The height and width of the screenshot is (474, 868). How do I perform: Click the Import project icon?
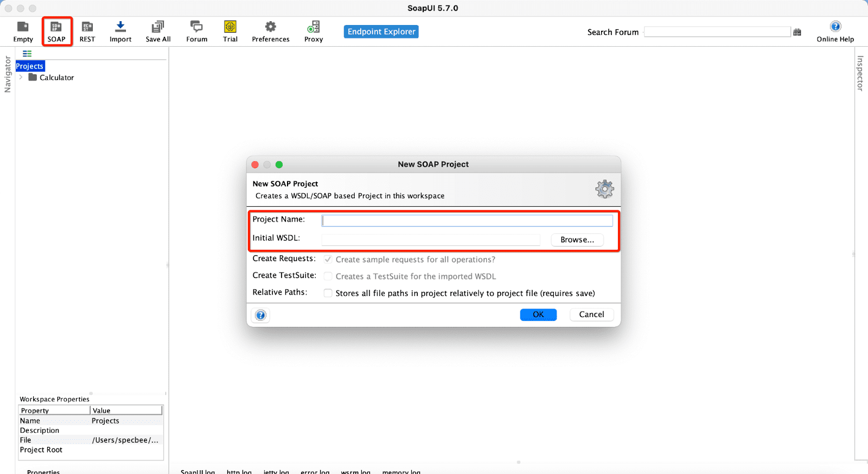tap(120, 31)
